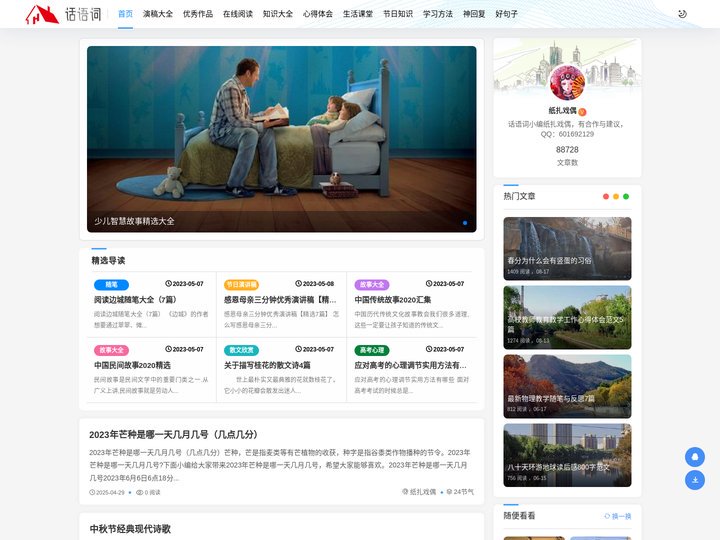Click clock icon beside 随笔 card date
Viewport: 720px width, 540px height.
168,284
